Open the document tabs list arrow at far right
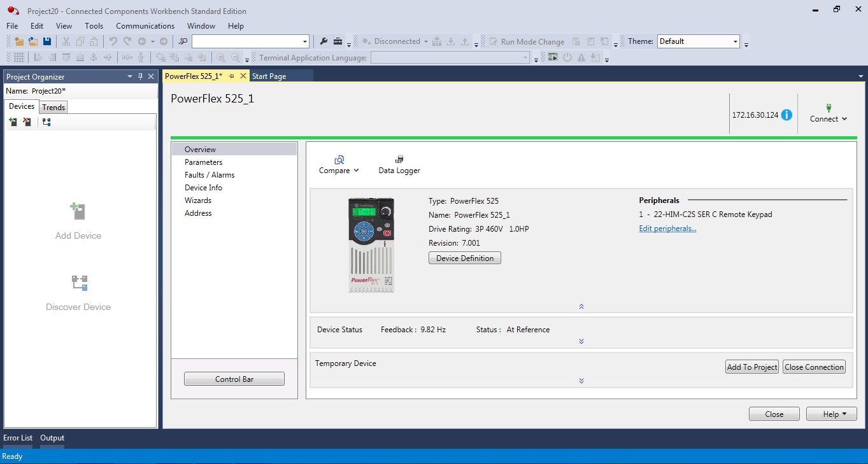Screen dimensions: 868x464 861,76
